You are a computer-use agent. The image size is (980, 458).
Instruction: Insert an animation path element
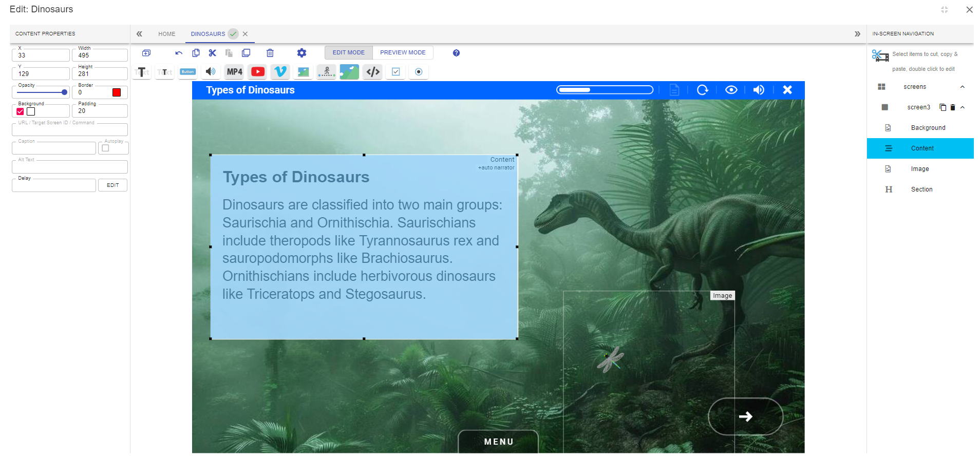tap(327, 72)
